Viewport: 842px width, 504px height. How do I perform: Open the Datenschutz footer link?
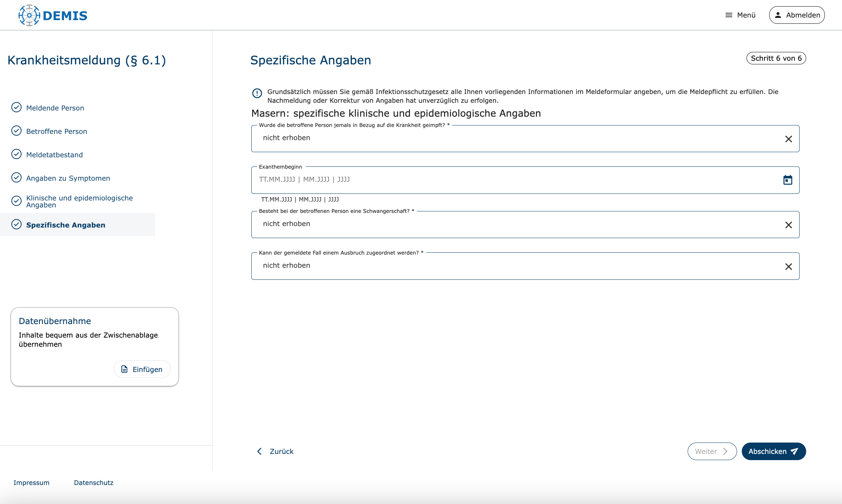pos(94,483)
